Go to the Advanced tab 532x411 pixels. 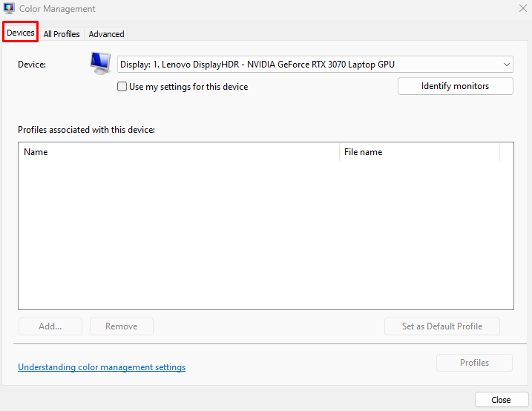[x=106, y=34]
